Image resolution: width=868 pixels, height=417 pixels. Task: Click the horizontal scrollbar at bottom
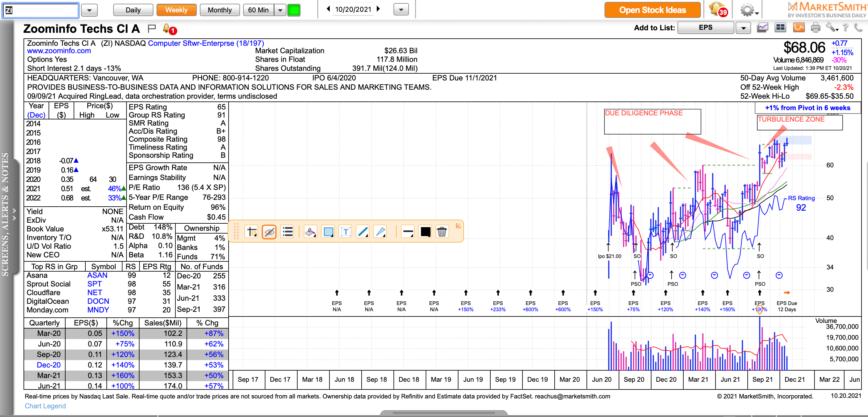(444, 413)
